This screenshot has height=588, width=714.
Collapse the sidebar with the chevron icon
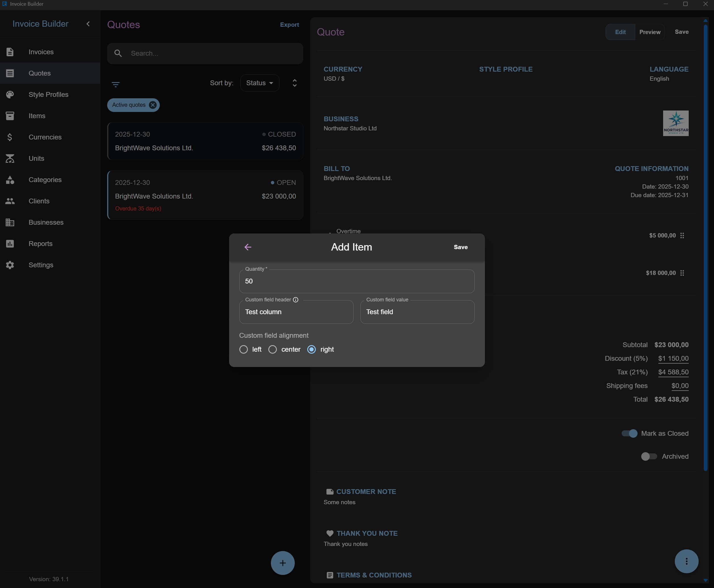[x=88, y=24]
